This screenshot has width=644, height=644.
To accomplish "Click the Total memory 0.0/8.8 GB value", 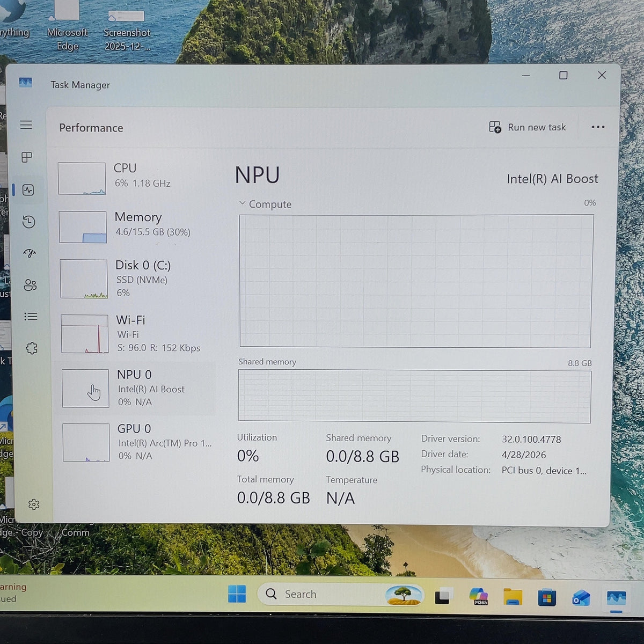I will [x=274, y=498].
